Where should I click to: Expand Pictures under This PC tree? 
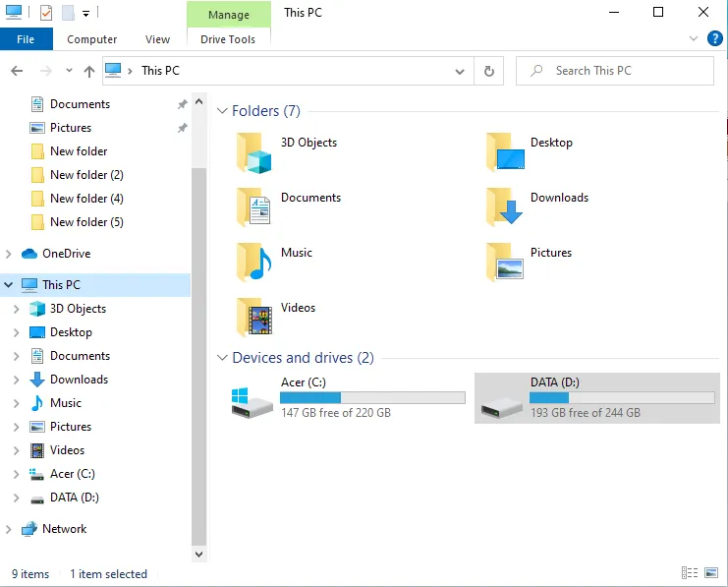click(17, 427)
